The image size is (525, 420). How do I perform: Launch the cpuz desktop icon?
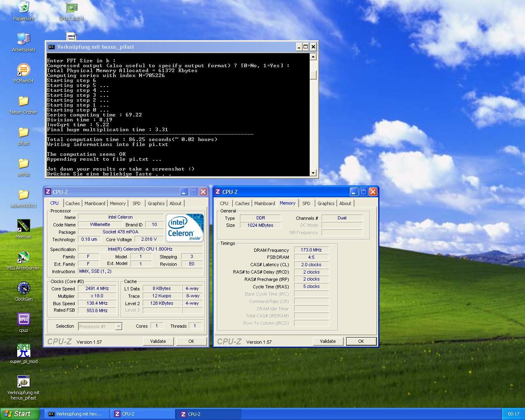point(23,323)
